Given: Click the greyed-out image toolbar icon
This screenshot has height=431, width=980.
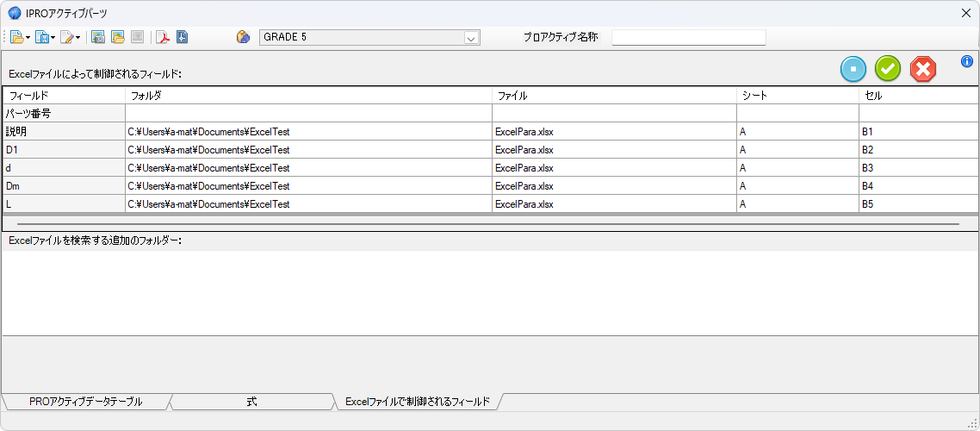Looking at the screenshot, I should [138, 38].
